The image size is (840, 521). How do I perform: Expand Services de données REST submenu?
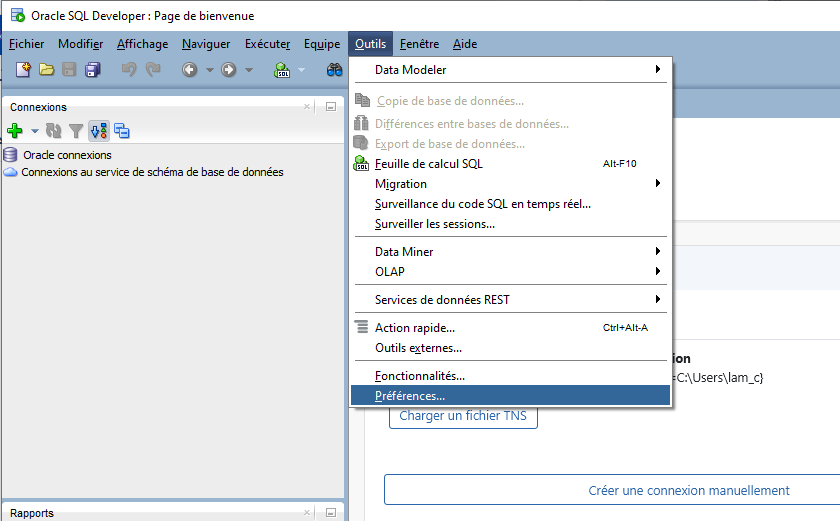[511, 300]
